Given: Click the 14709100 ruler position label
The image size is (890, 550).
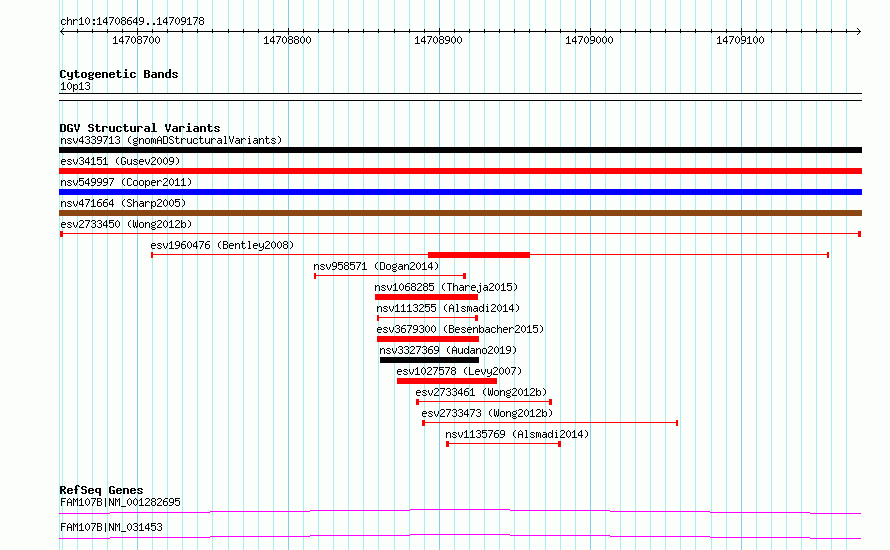Looking at the screenshot, I should [x=740, y=40].
